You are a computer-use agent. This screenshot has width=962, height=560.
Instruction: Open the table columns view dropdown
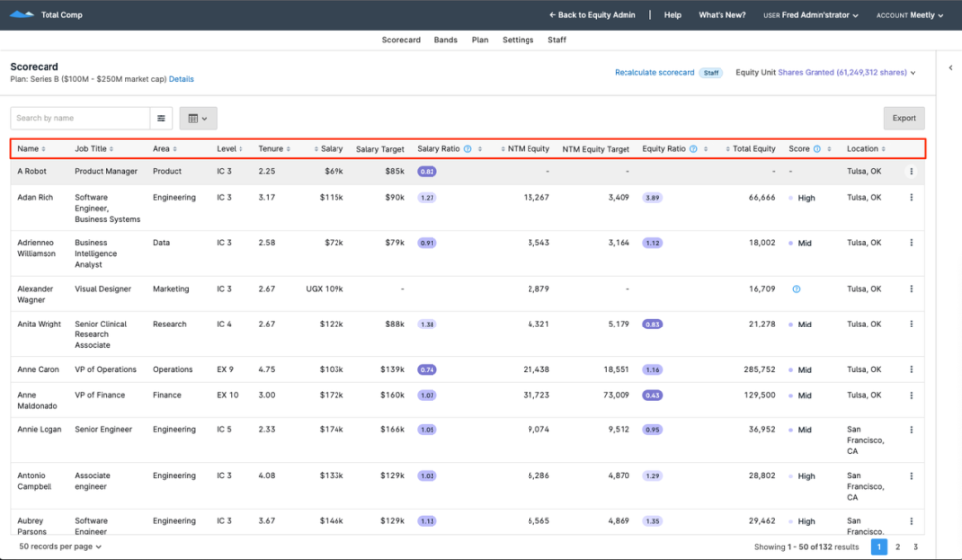(x=198, y=118)
